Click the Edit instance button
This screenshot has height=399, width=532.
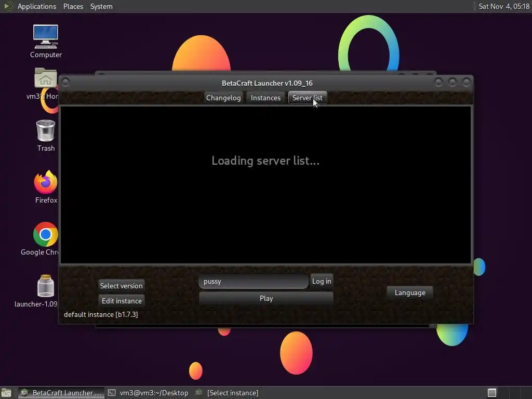(x=122, y=301)
